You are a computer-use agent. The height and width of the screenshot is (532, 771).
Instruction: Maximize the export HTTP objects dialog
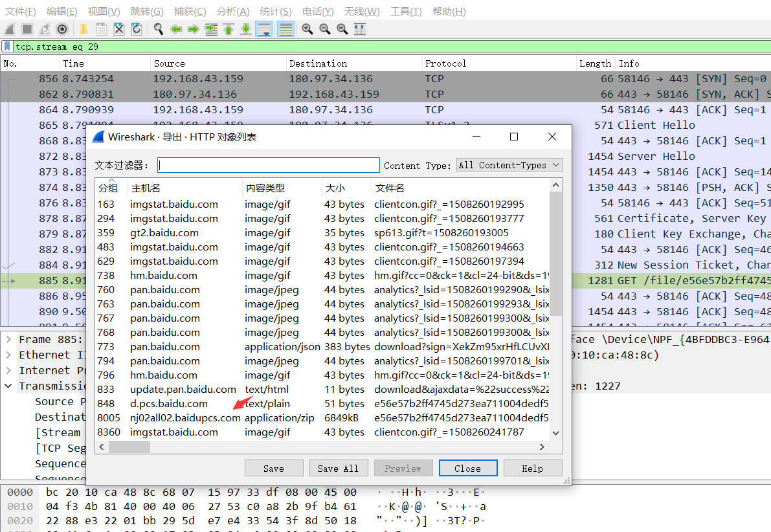click(514, 137)
